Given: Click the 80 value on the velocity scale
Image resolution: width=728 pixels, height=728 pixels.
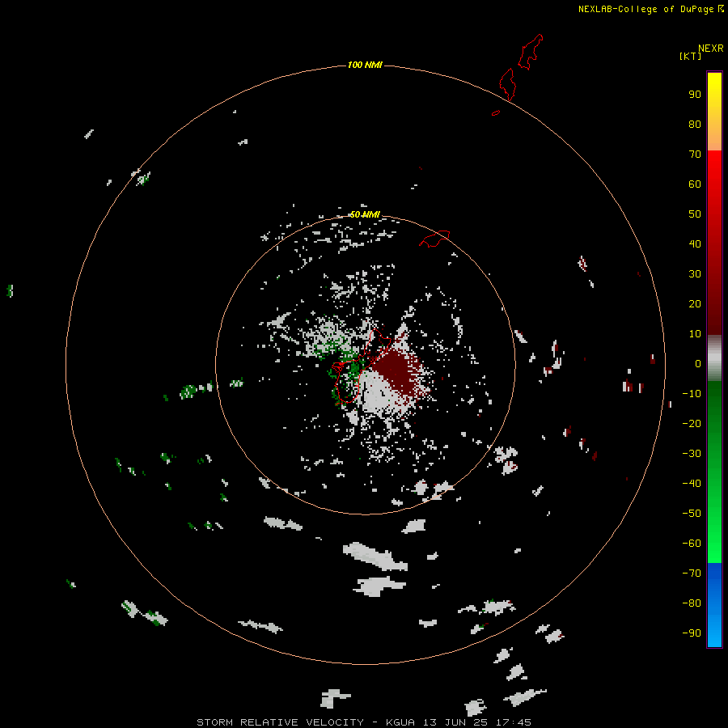Looking at the screenshot, I should (x=695, y=124).
